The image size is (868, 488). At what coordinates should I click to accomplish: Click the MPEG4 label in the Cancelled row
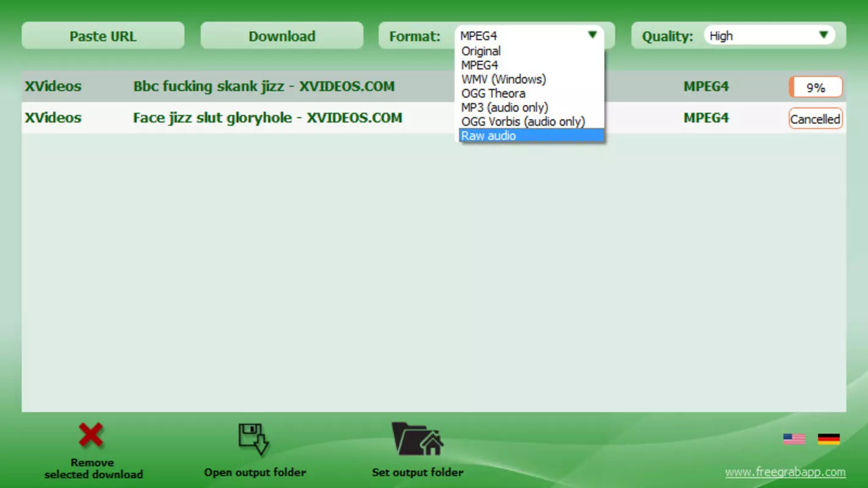coord(706,118)
